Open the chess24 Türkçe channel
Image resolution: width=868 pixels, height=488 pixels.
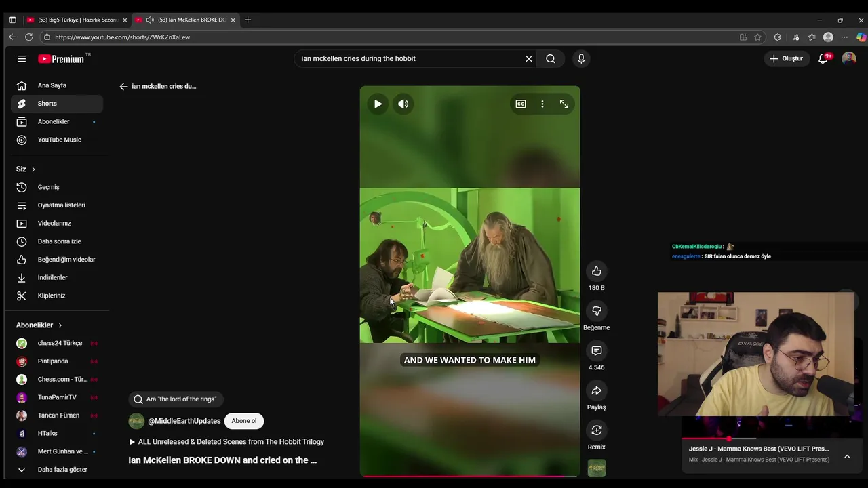click(x=57, y=343)
